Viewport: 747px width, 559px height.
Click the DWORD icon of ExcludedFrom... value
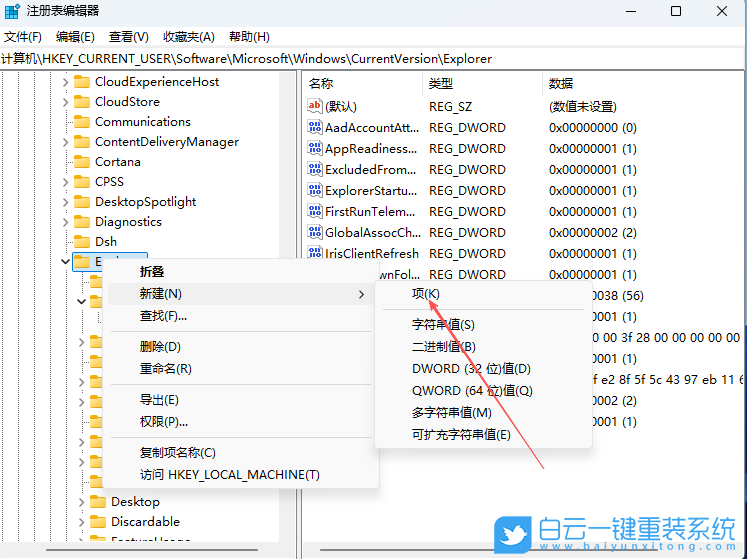314,169
